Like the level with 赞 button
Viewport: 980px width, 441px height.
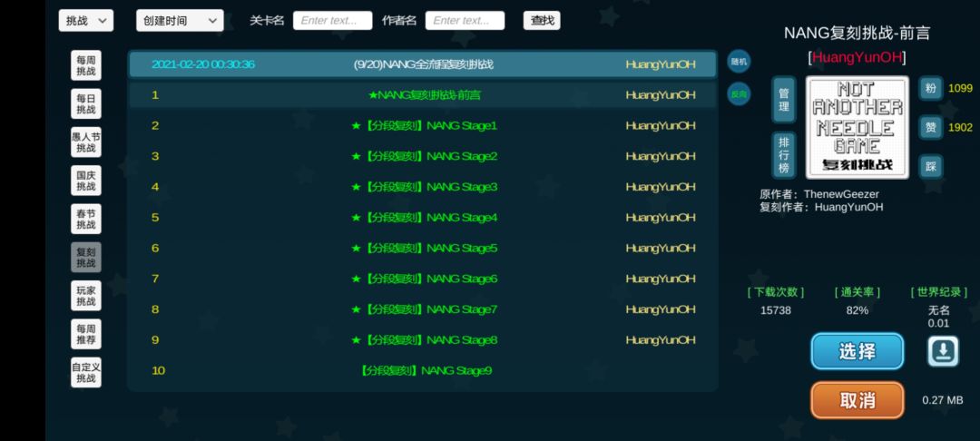click(931, 127)
